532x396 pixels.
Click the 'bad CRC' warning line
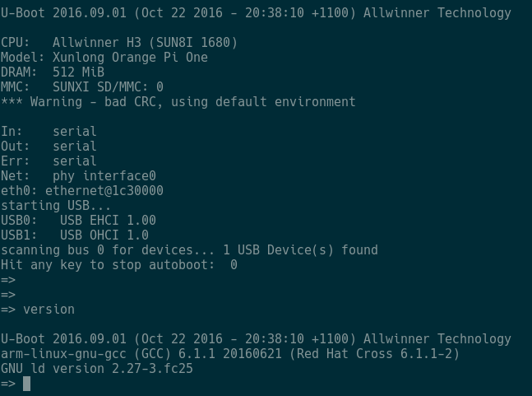click(178, 102)
